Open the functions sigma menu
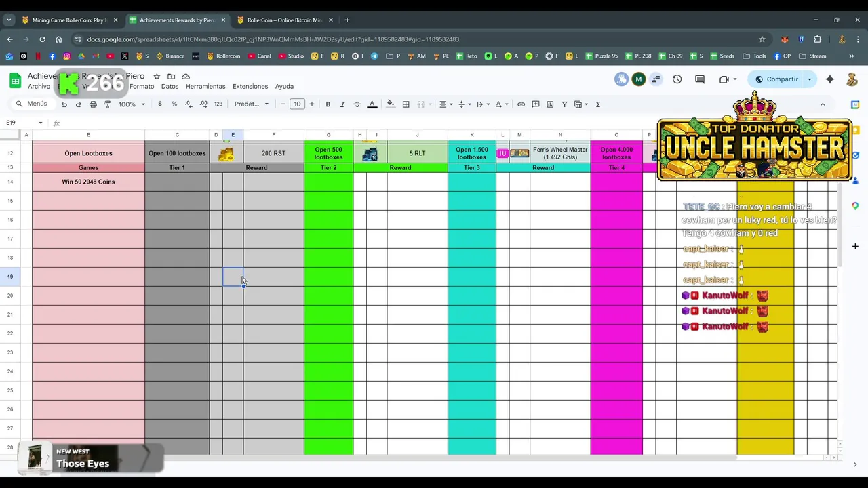The image size is (868, 488). pos(598,104)
